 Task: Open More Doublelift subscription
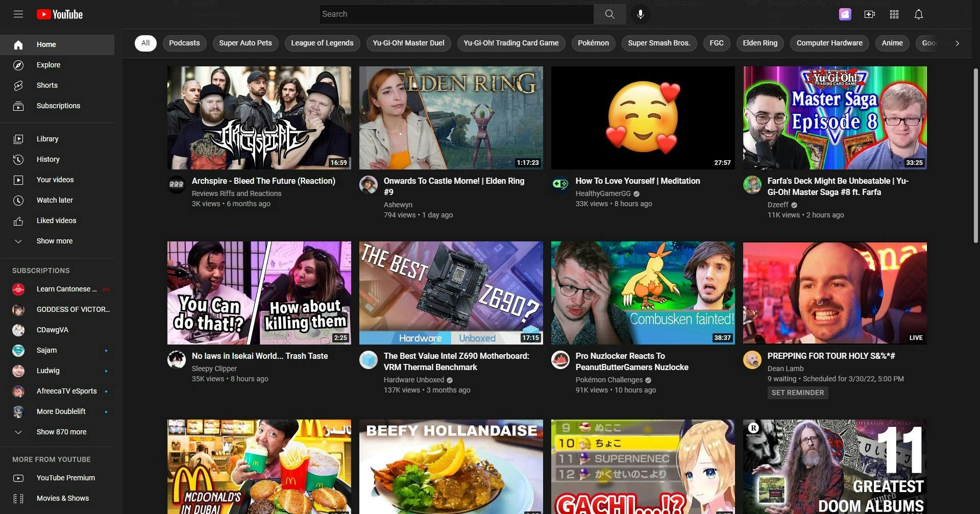[57, 412]
